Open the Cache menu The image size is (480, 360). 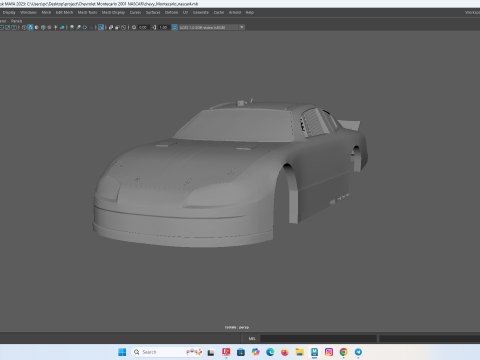tap(219, 12)
